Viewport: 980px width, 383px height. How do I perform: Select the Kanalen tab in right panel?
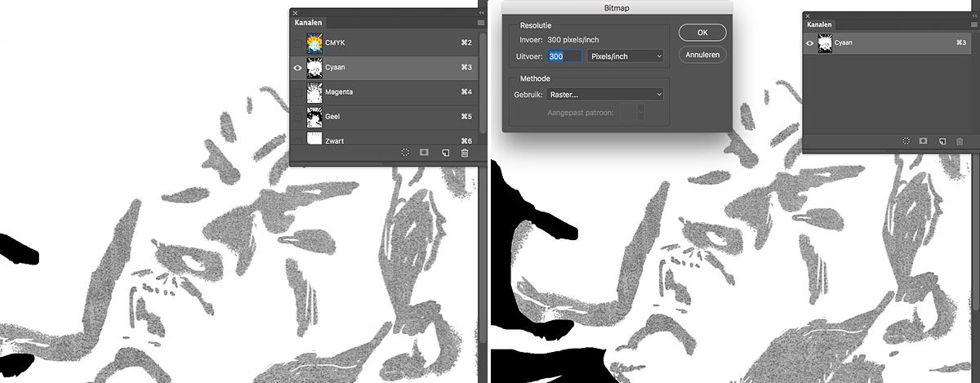click(x=819, y=26)
